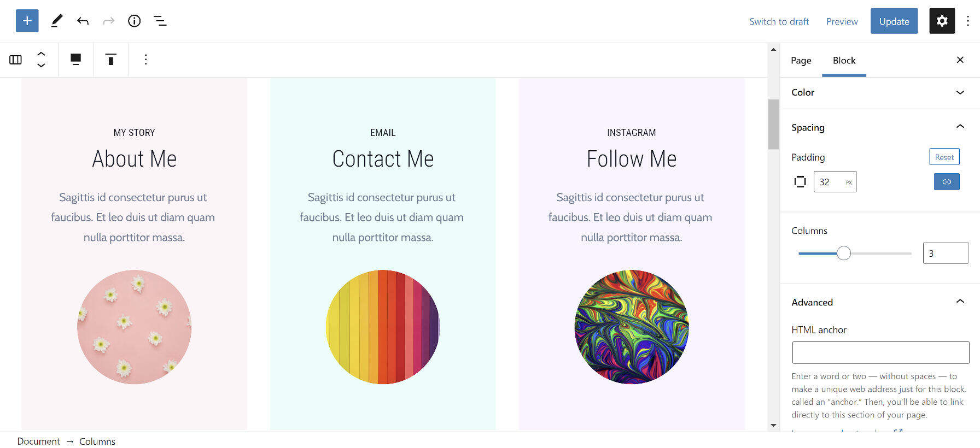The width and height of the screenshot is (980, 448).
Task: Change vertical alignment of columns
Action: [110, 60]
